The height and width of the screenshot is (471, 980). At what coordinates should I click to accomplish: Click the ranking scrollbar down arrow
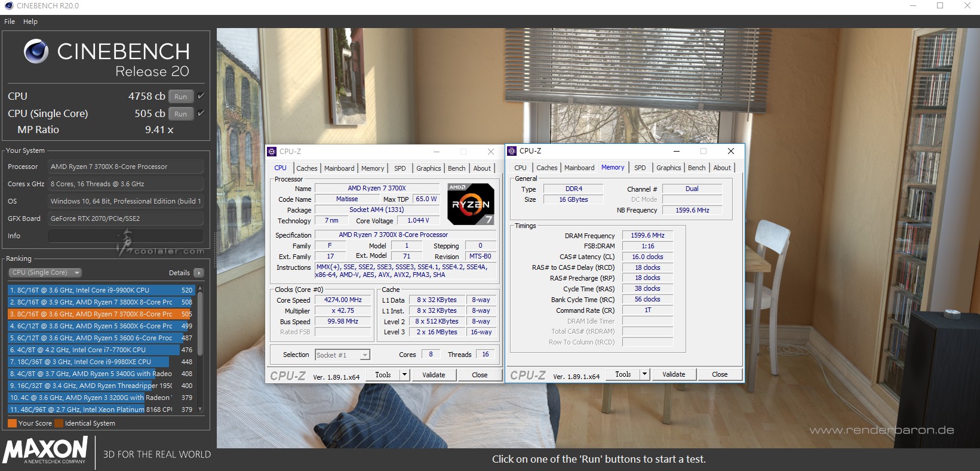pyautogui.click(x=200, y=410)
